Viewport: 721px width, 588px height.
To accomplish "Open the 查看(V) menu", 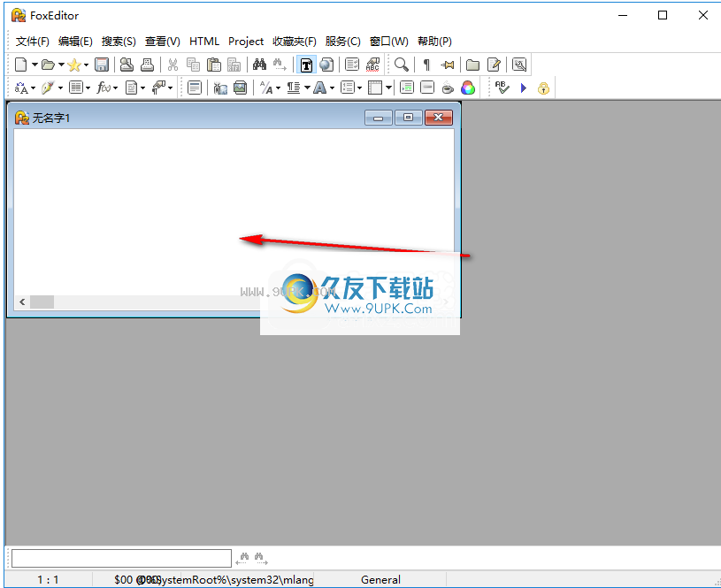I will [x=162, y=42].
